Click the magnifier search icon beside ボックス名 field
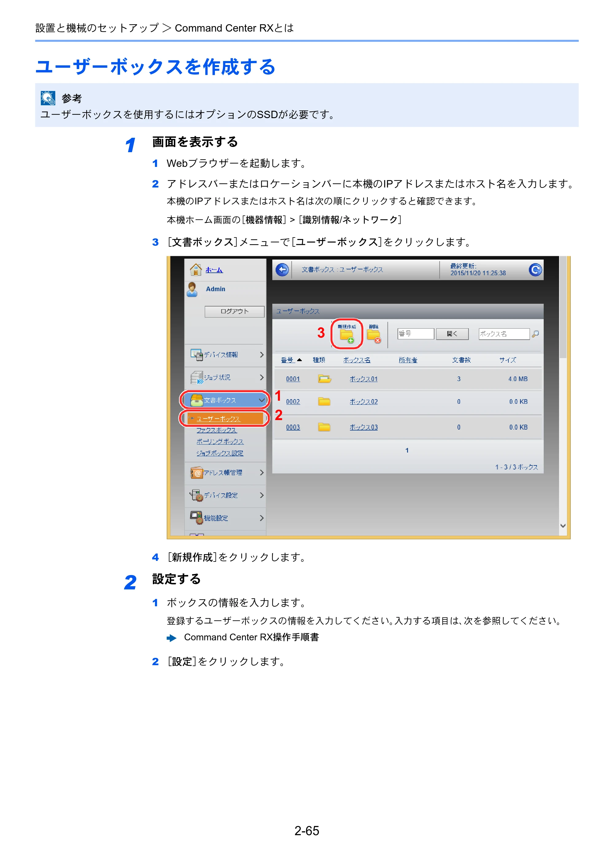Viewport: 614px width, 868px height. tap(535, 334)
